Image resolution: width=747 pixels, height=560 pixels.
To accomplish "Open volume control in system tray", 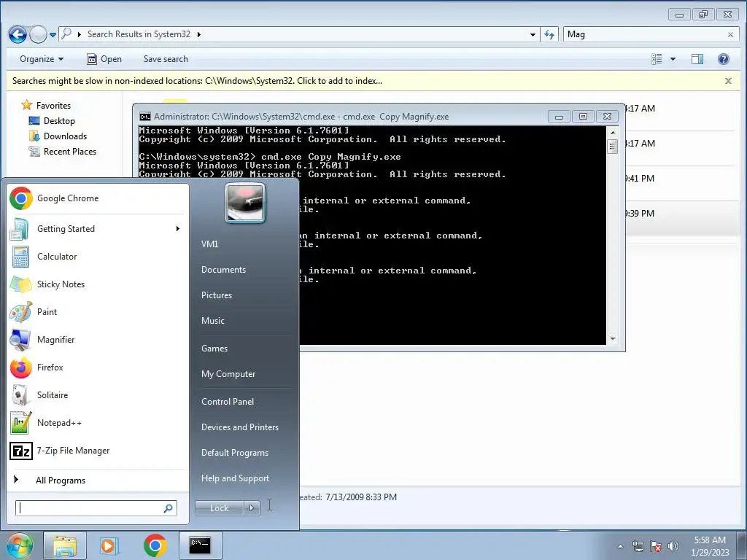I will pos(673,546).
